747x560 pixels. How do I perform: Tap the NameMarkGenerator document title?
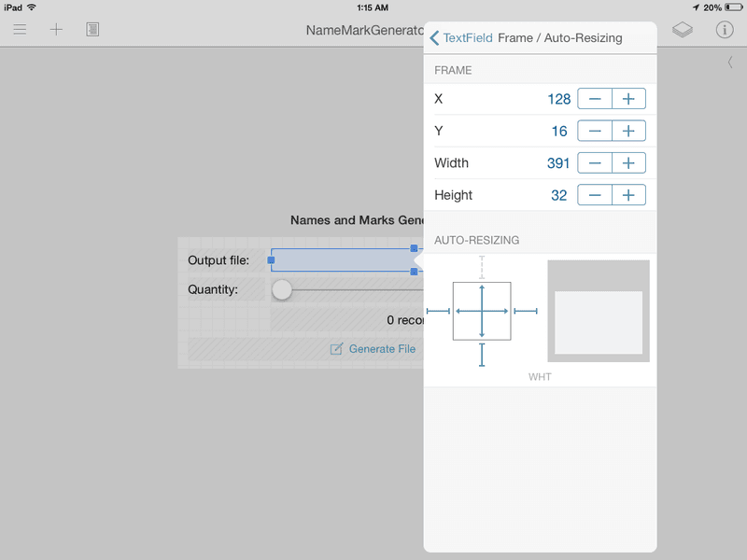coord(364,30)
